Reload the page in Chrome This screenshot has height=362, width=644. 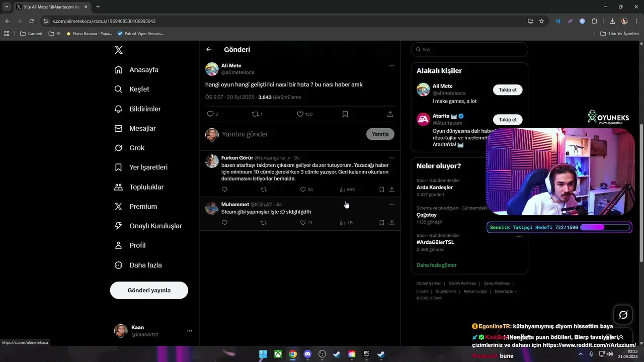click(31, 21)
